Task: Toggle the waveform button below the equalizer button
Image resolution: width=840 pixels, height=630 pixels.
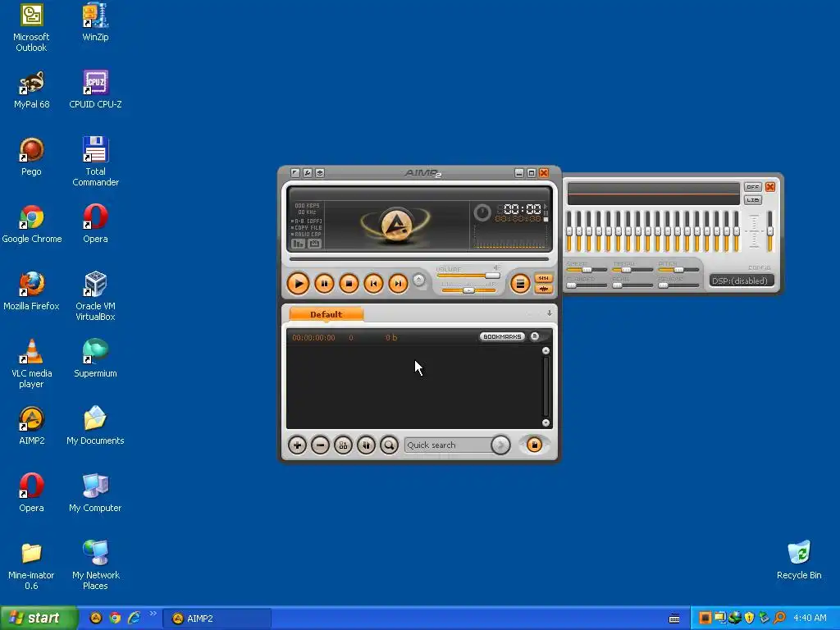Action: (x=543, y=289)
